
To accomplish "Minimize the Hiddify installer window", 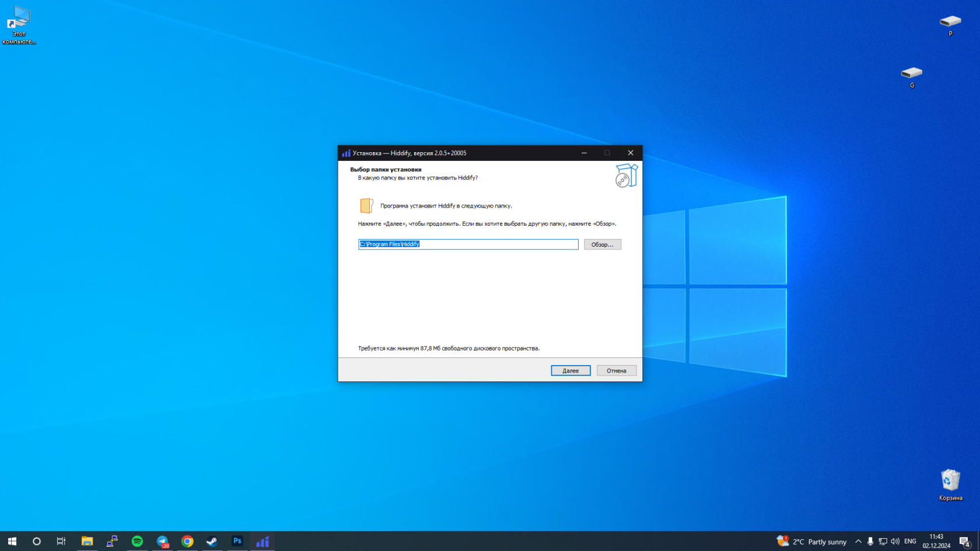I will click(584, 153).
